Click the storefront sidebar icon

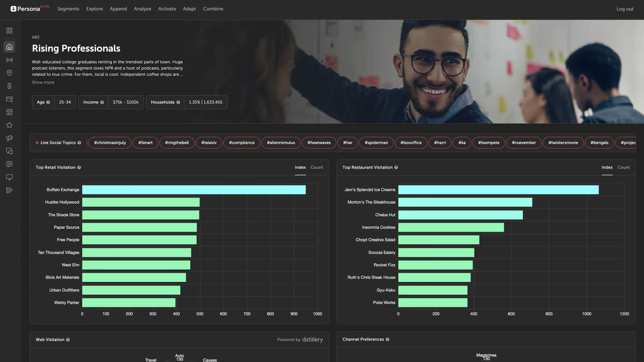click(9, 112)
